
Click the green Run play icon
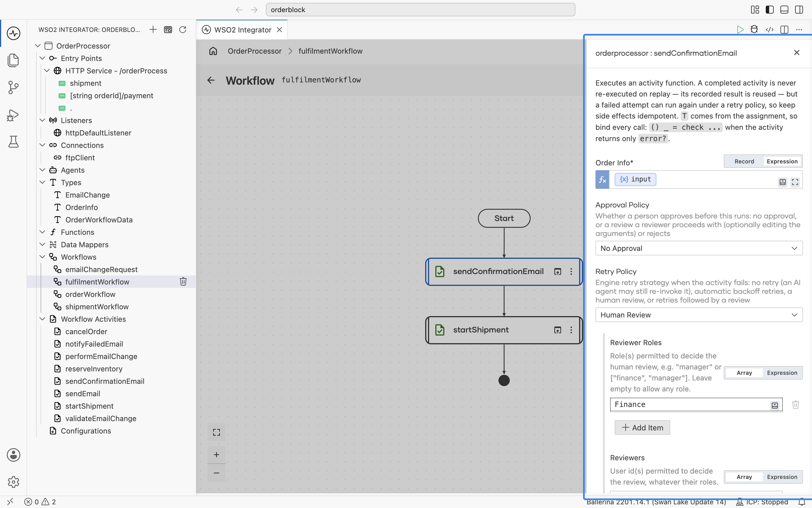click(740, 30)
